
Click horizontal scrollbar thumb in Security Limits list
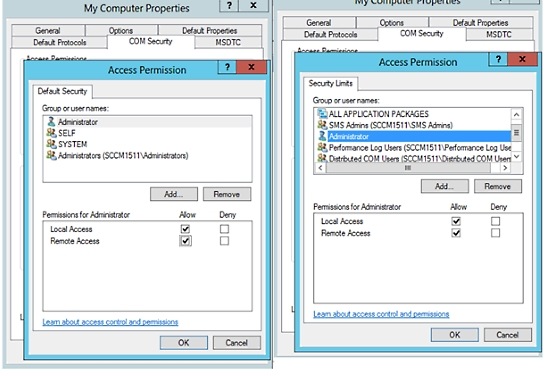coord(408,168)
